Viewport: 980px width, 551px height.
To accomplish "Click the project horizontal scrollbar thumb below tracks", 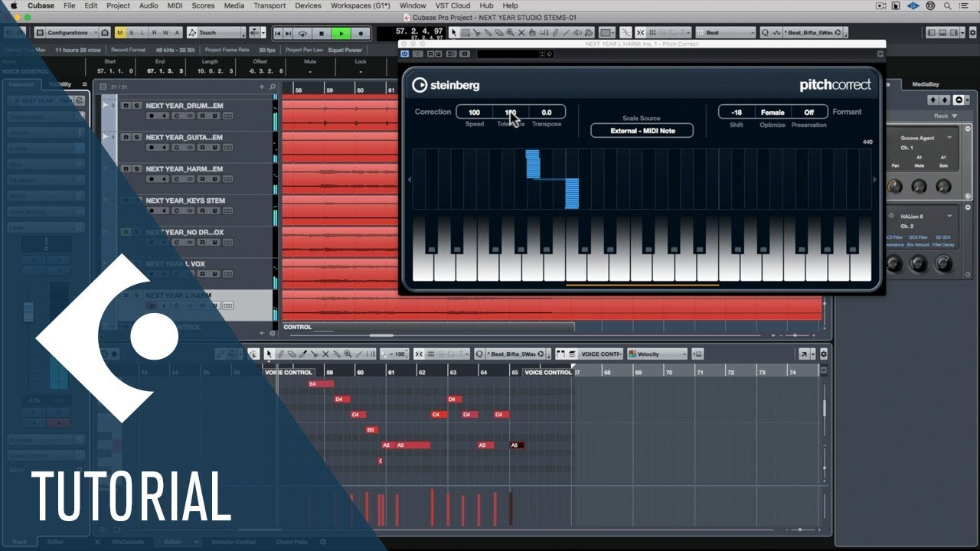I will [381, 334].
